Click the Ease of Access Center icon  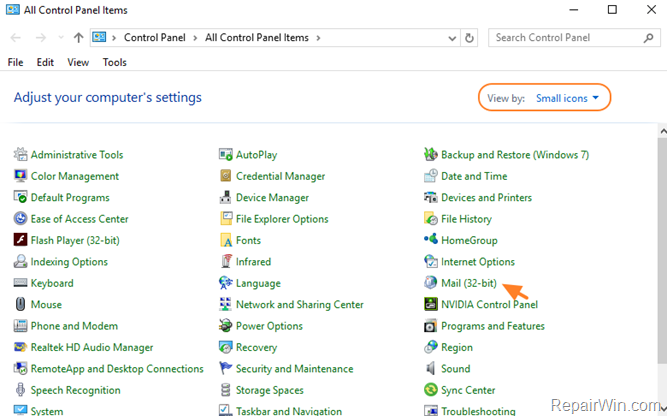(x=20, y=219)
